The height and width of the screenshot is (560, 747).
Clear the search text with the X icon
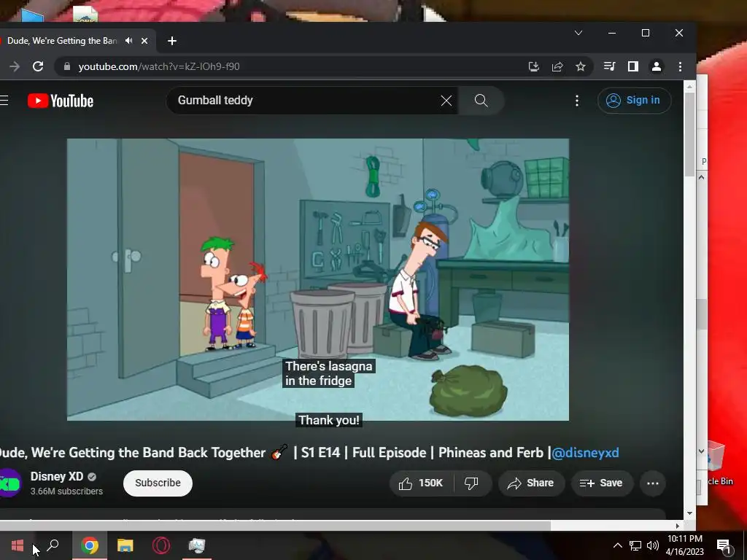click(446, 101)
